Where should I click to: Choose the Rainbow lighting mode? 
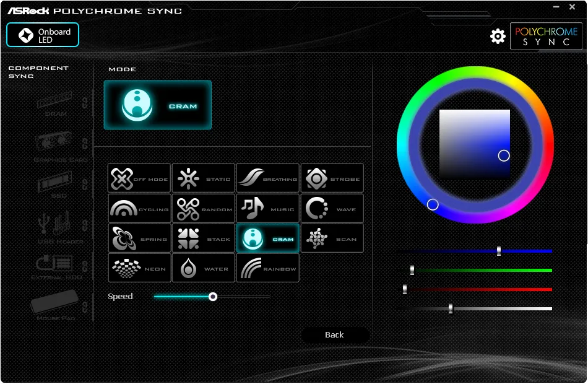pos(268,268)
